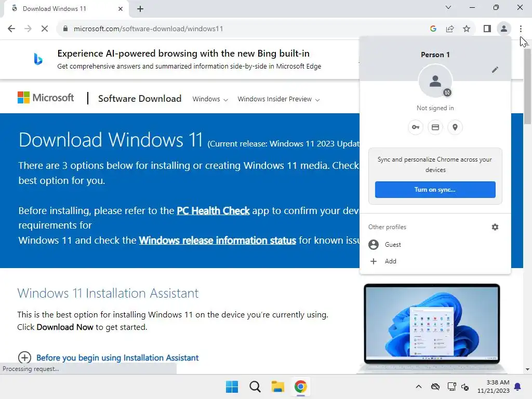Screen dimensions: 532x399
Task: Expand Before you begin using Installation Assistant
Action: 108,357
